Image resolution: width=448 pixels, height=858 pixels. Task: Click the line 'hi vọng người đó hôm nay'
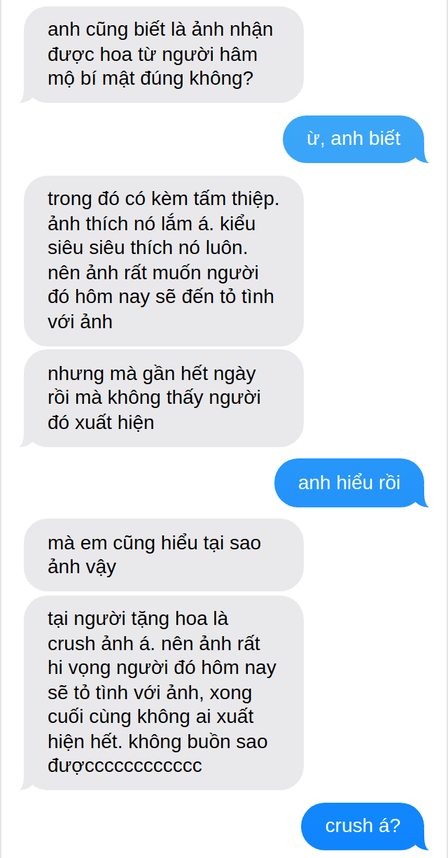click(162, 668)
